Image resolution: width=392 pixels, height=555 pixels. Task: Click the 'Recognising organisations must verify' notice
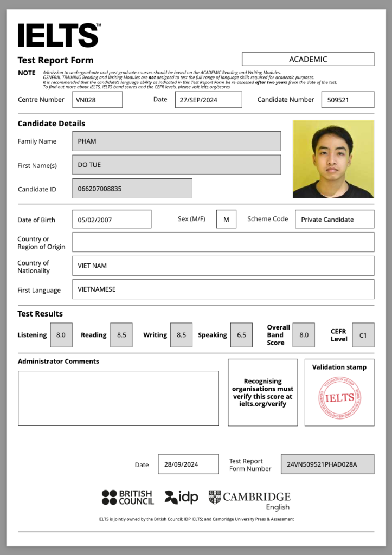(263, 392)
